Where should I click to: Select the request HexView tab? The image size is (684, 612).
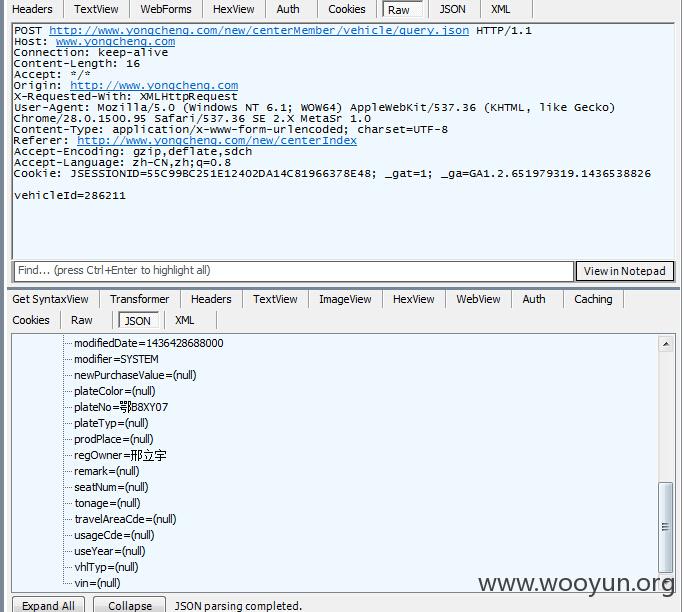point(233,9)
